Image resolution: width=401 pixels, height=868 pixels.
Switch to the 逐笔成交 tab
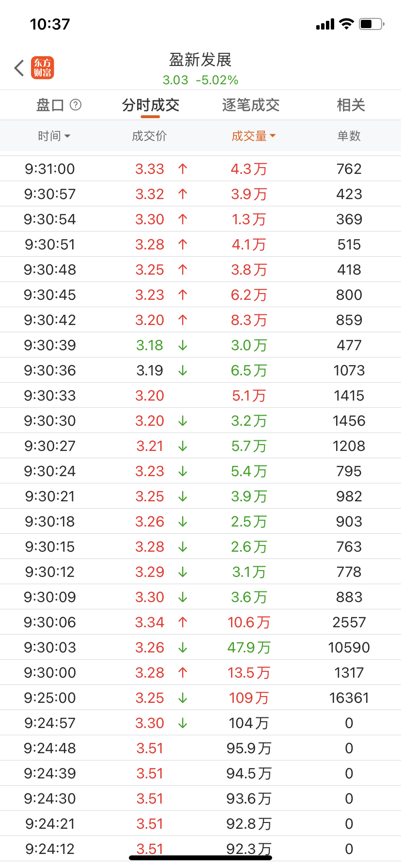point(251,105)
